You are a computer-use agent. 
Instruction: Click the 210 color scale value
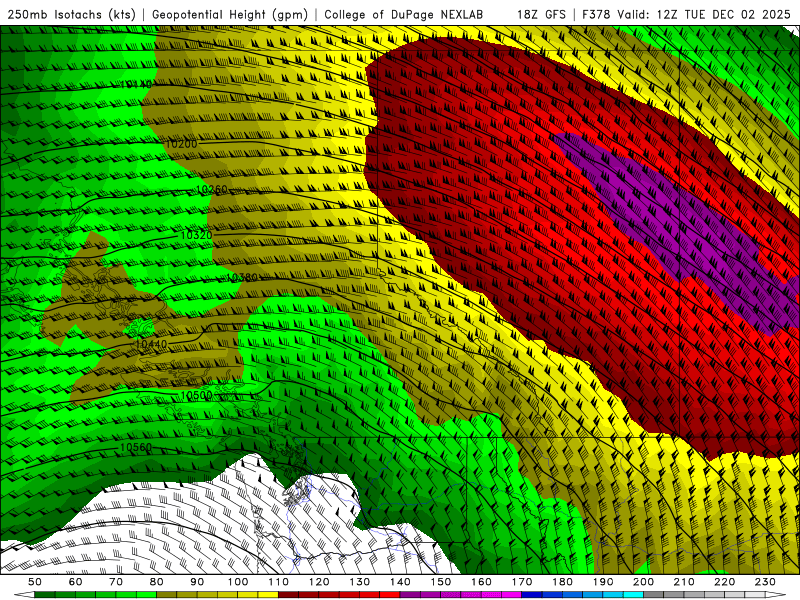coord(684,582)
